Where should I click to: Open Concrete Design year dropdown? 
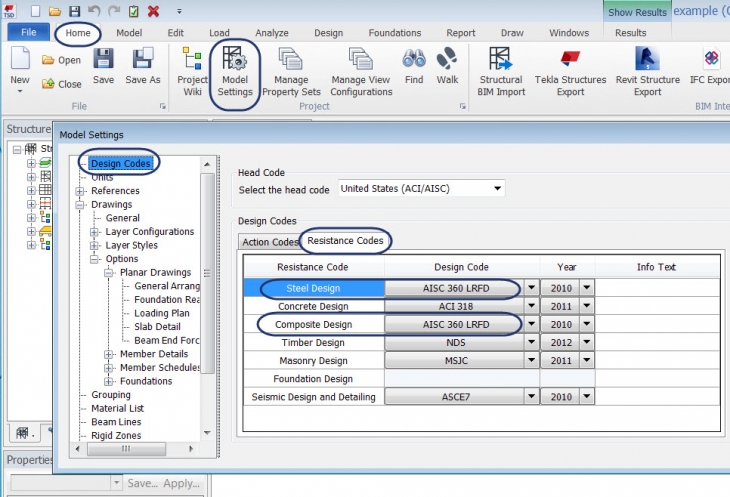(587, 306)
